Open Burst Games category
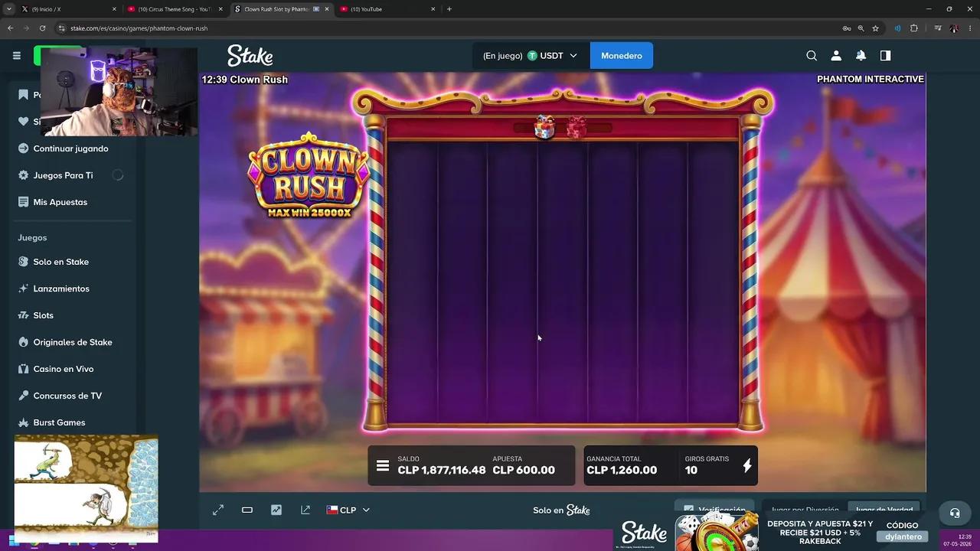Image resolution: width=980 pixels, height=551 pixels. point(59,422)
